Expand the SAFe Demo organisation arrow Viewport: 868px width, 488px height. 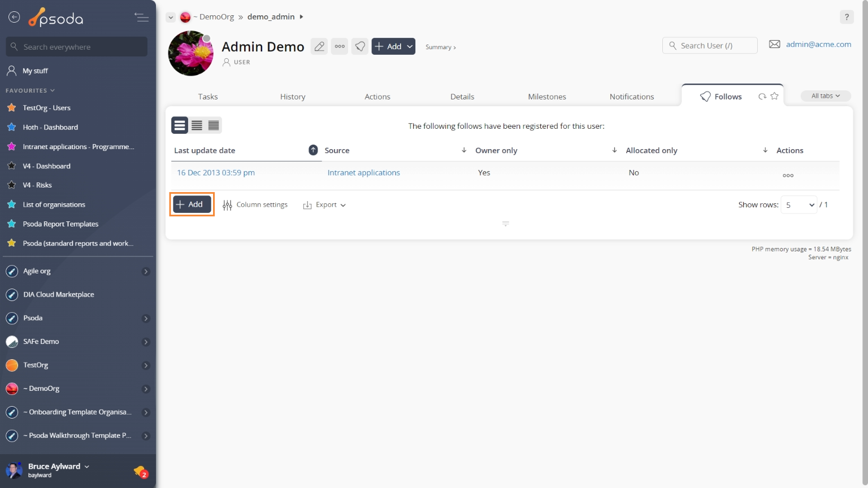point(146,342)
